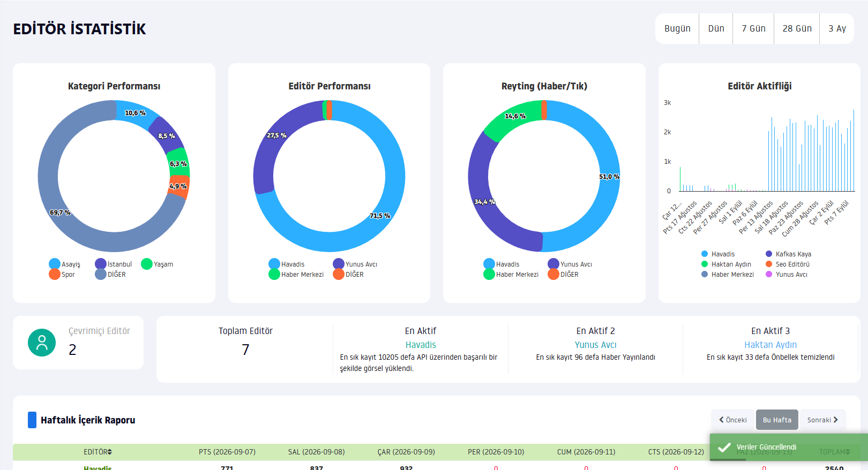Toggle Yaşam legend swatch in Kategori chart

(147, 264)
